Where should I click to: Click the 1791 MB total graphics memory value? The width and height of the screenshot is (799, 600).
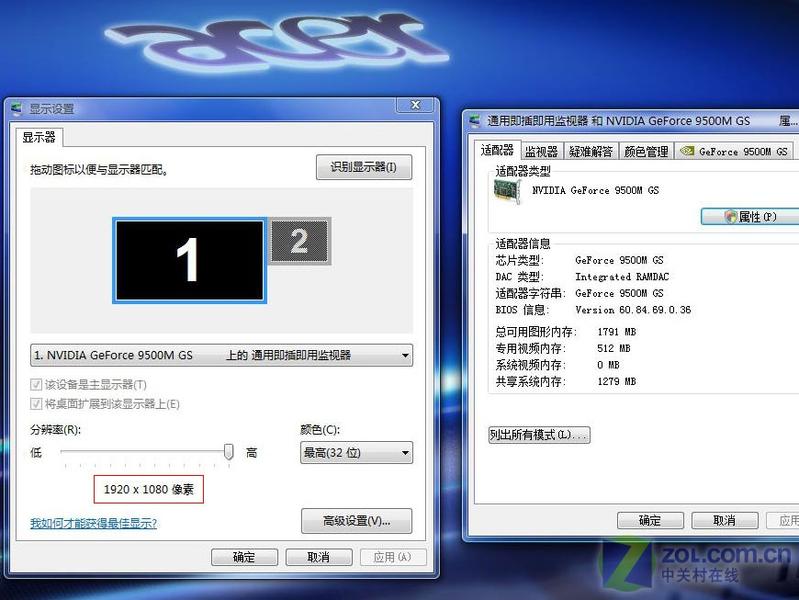click(617, 332)
